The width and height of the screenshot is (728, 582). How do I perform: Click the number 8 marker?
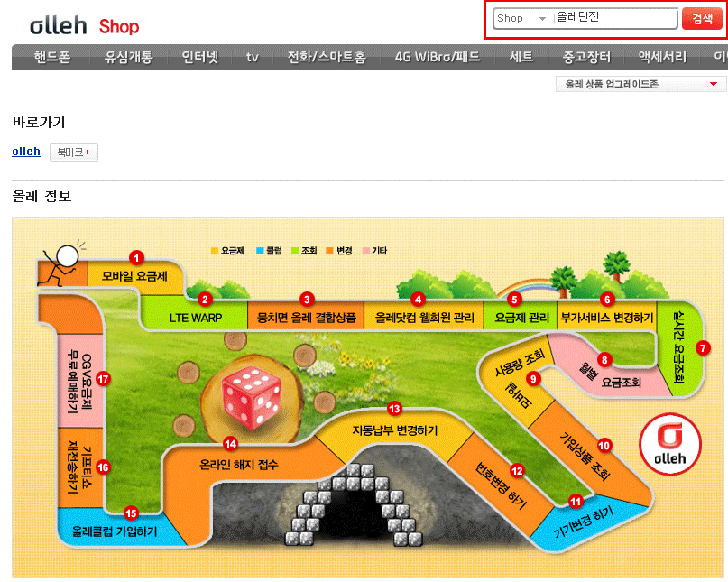pos(604,359)
